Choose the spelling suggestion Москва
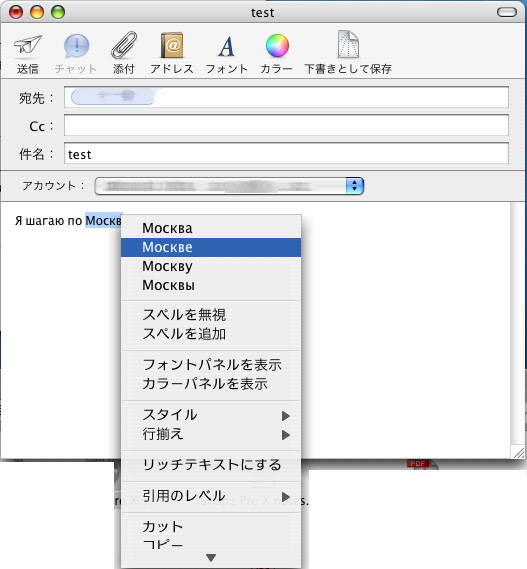527x569 pixels. 211,228
